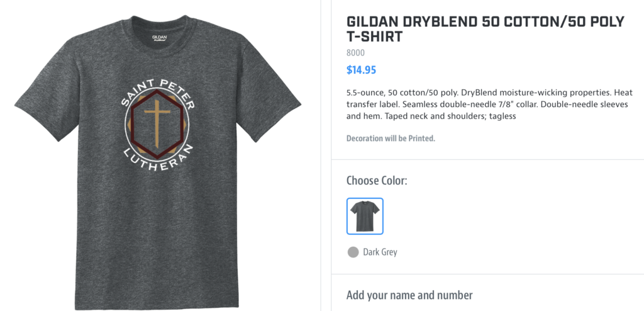Click the Dark Grey color label
The width and height of the screenshot is (644, 311).
point(380,252)
